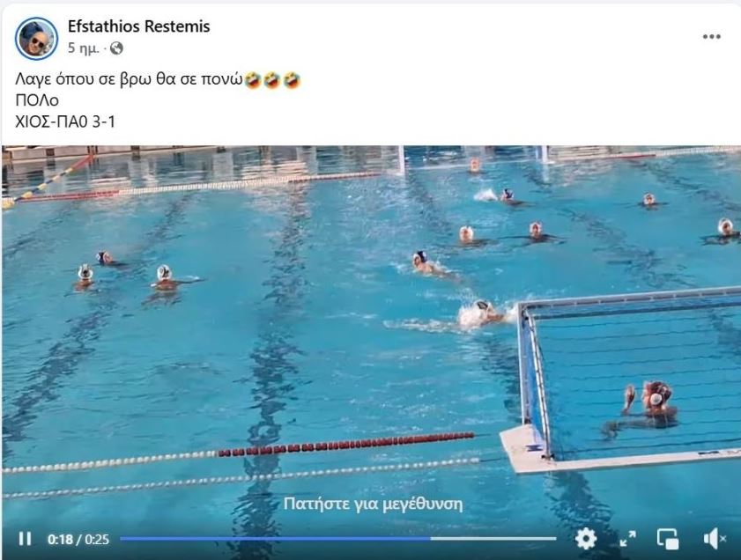Click the 0:18 / 0:25 time display
Screen dimensions: 741x560
[78, 539]
